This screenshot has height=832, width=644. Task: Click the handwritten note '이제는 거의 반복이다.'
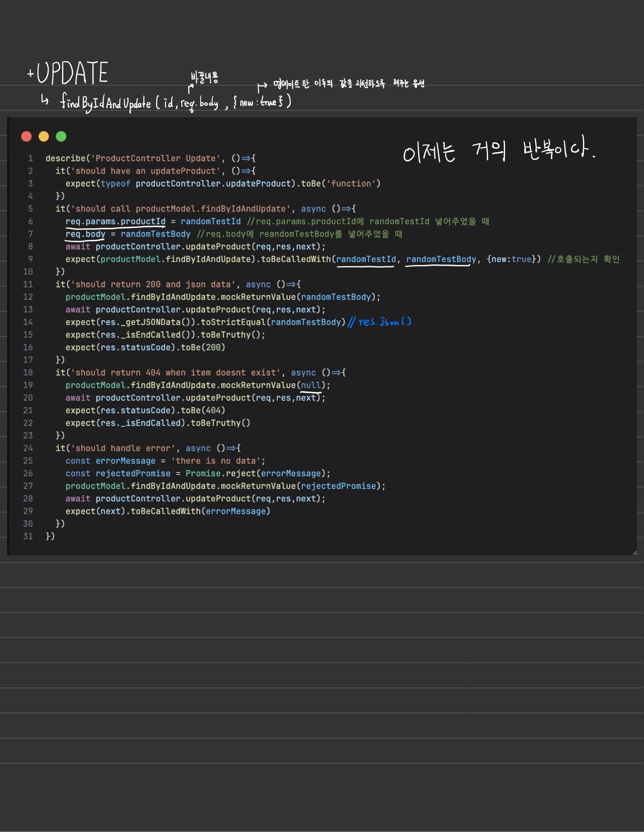click(499, 150)
